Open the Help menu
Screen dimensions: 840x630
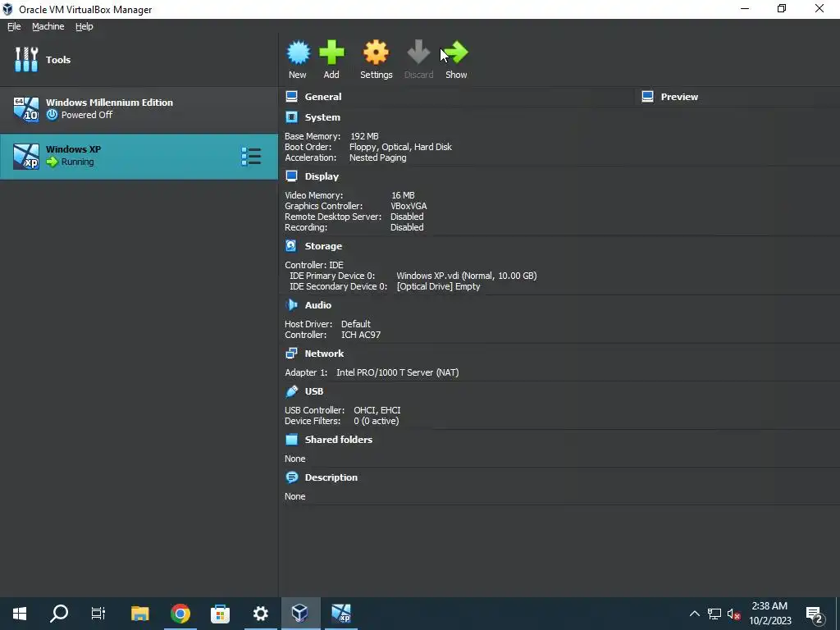[84, 26]
